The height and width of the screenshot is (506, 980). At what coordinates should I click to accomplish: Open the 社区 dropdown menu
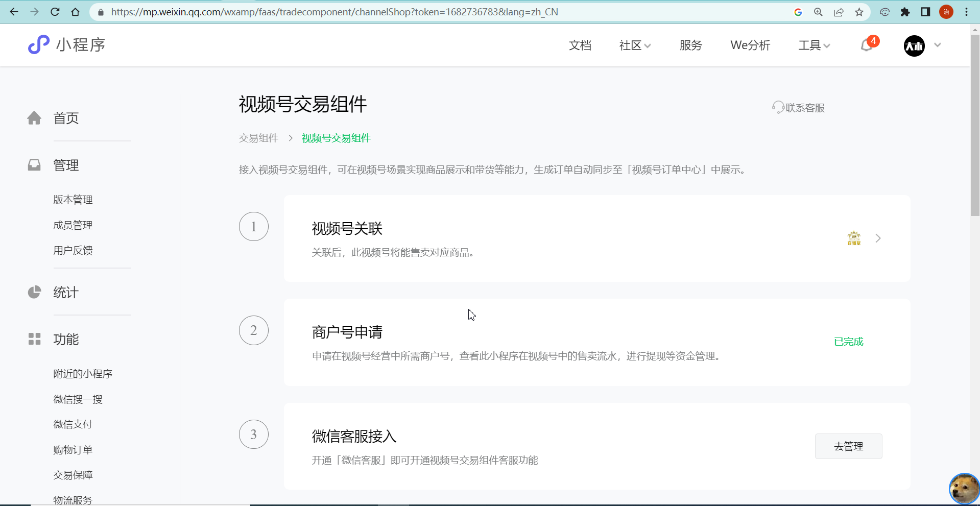635,45
